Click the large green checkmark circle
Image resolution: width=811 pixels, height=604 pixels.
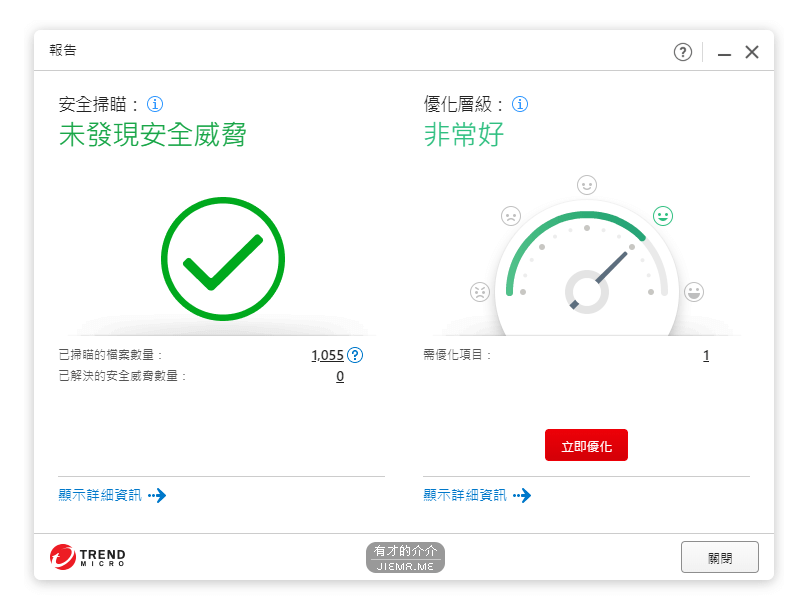tap(223, 259)
